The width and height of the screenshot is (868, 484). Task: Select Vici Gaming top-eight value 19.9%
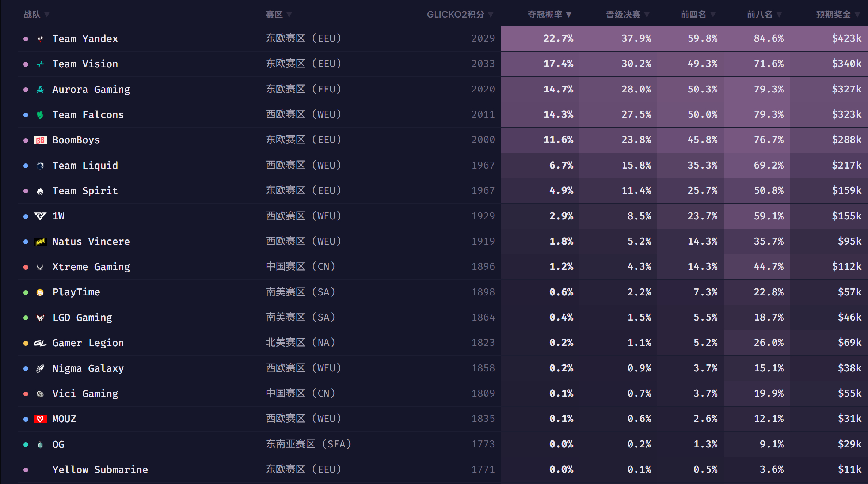(x=769, y=394)
